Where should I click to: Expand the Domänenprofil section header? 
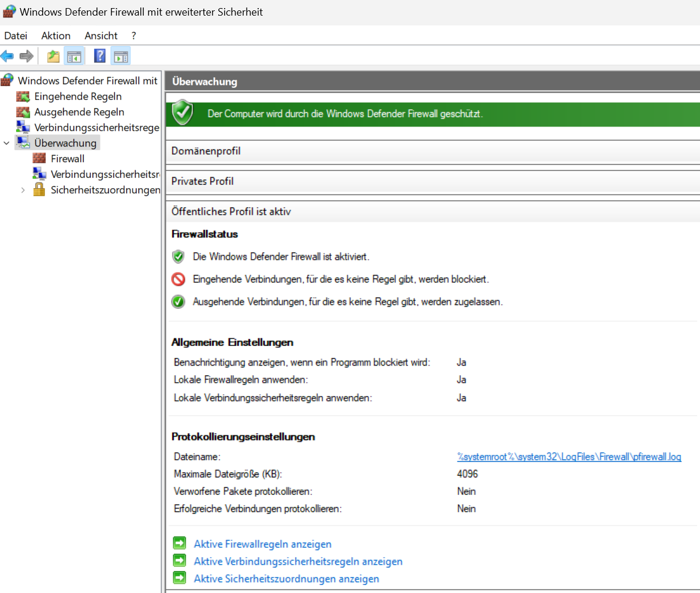tap(206, 151)
